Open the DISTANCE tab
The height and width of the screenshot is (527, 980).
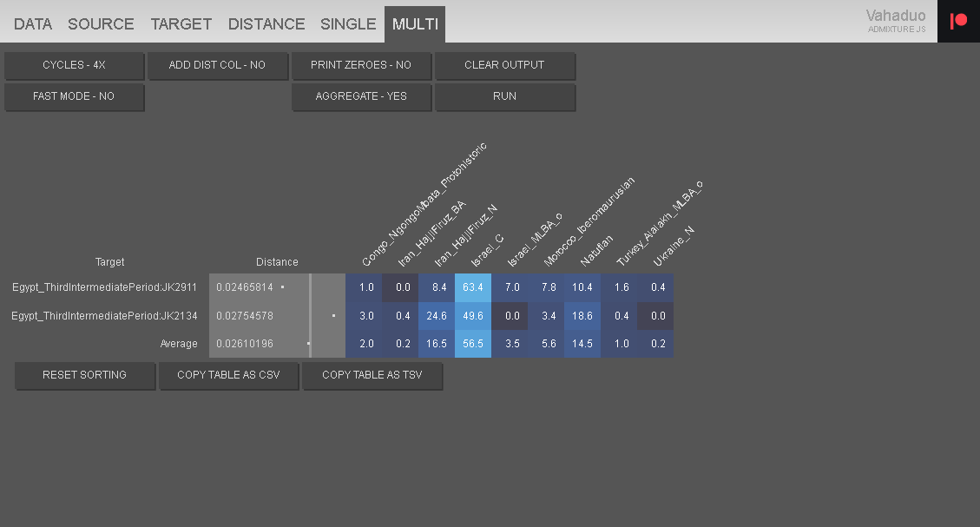(266, 24)
